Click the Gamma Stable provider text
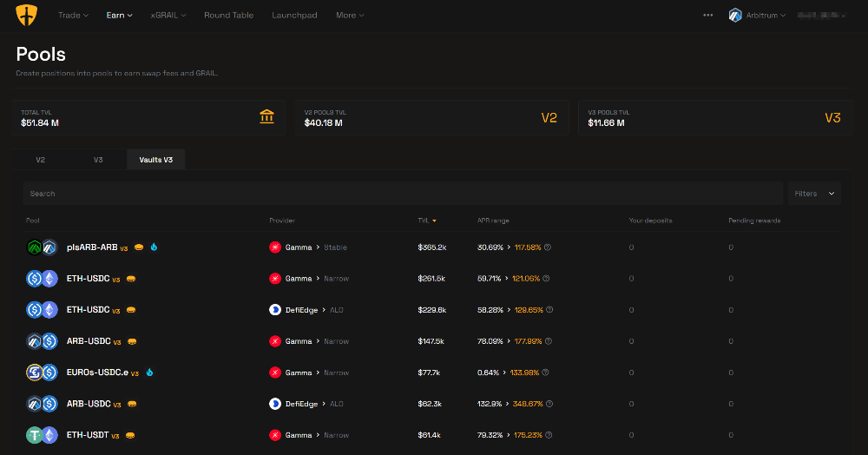This screenshot has width=868, height=455. pyautogui.click(x=316, y=247)
